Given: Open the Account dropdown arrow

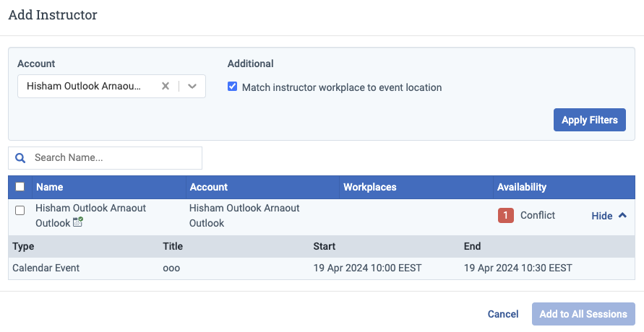Looking at the screenshot, I should pyautogui.click(x=192, y=86).
